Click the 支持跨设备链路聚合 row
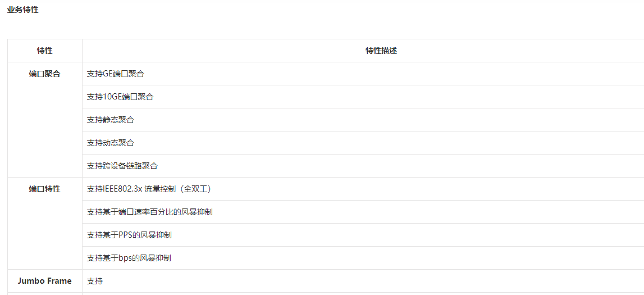The image size is (644, 295). click(x=122, y=166)
